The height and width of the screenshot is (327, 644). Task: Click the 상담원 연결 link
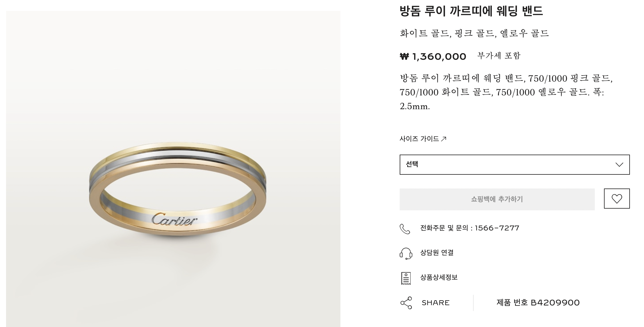coord(437,253)
